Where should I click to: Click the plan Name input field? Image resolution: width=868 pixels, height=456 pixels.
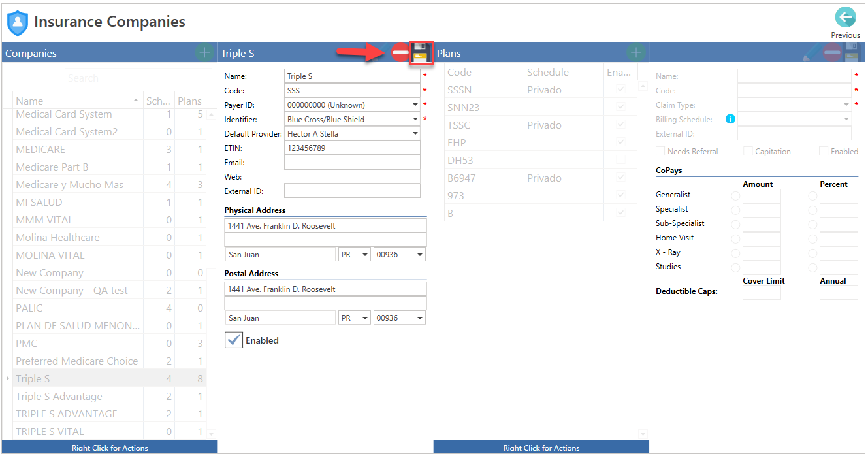pos(794,76)
